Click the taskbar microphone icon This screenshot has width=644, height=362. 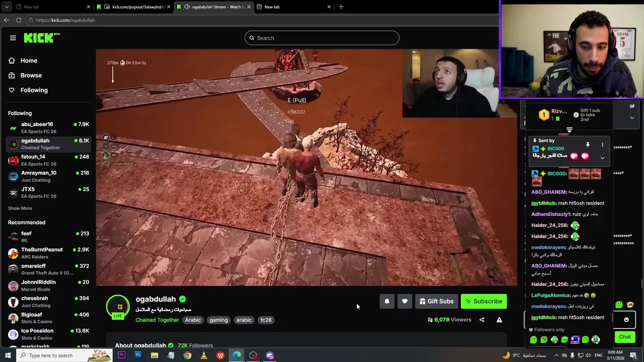(573, 355)
